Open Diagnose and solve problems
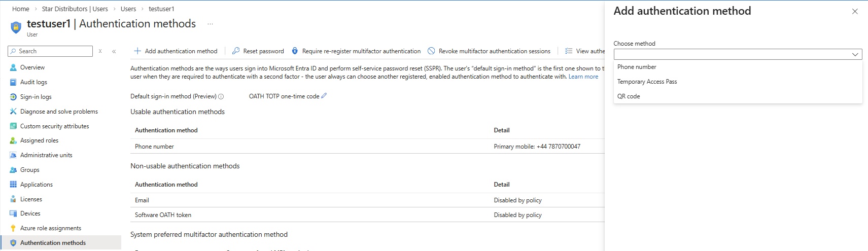Viewport: 868px width, 251px height. point(59,112)
